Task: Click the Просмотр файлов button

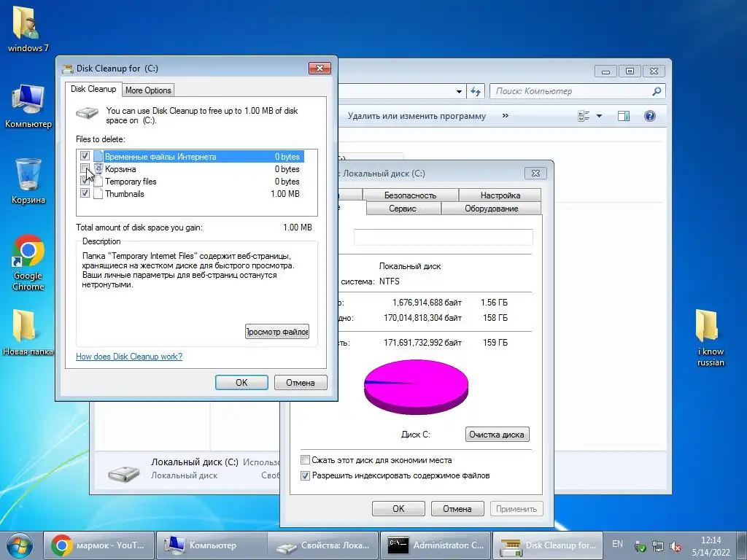Action: pos(277,332)
